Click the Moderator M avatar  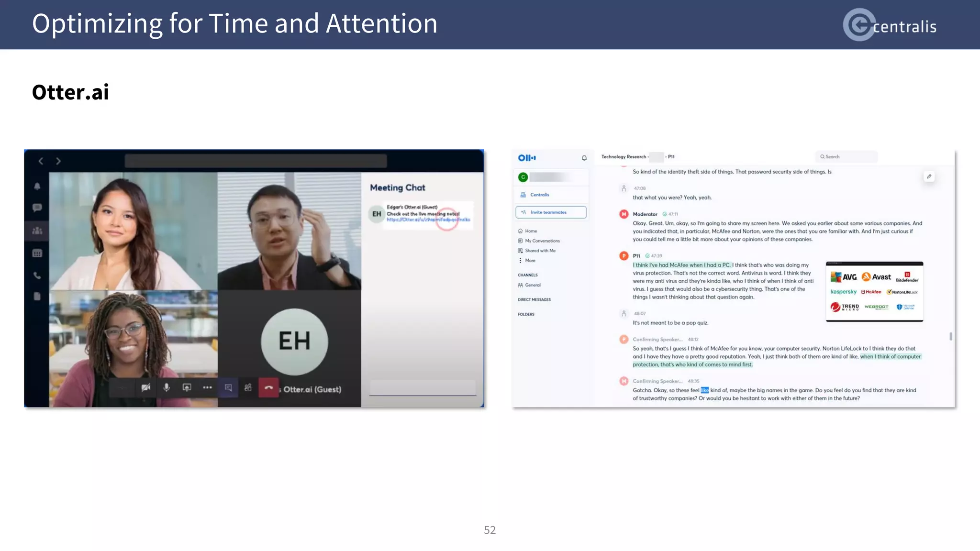(x=624, y=214)
